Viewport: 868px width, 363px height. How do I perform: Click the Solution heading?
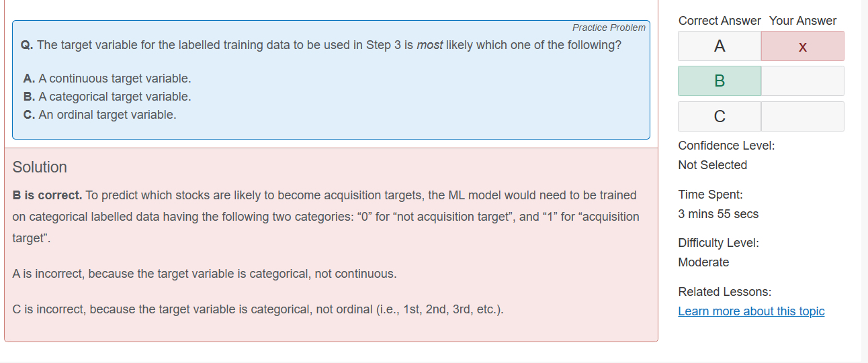tap(40, 167)
